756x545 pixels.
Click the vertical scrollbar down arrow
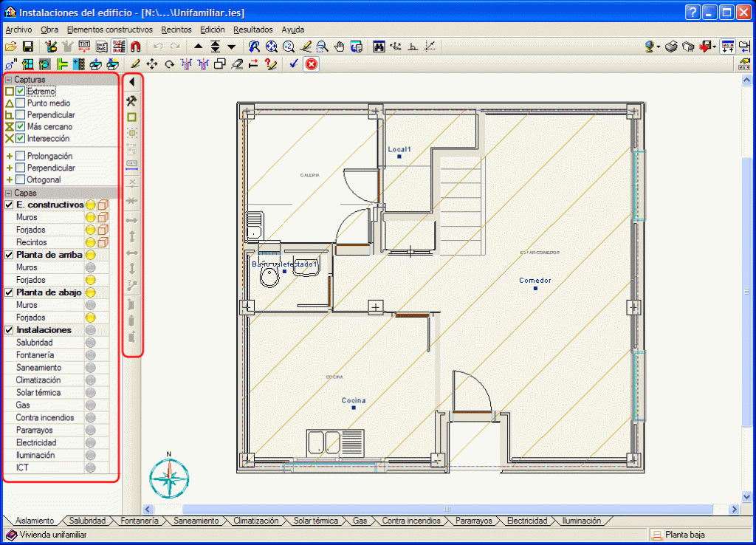747,496
